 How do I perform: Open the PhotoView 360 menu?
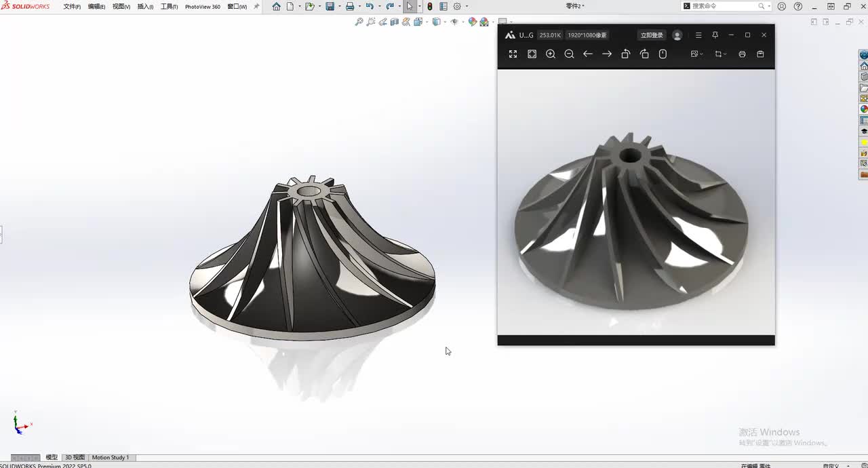203,7
